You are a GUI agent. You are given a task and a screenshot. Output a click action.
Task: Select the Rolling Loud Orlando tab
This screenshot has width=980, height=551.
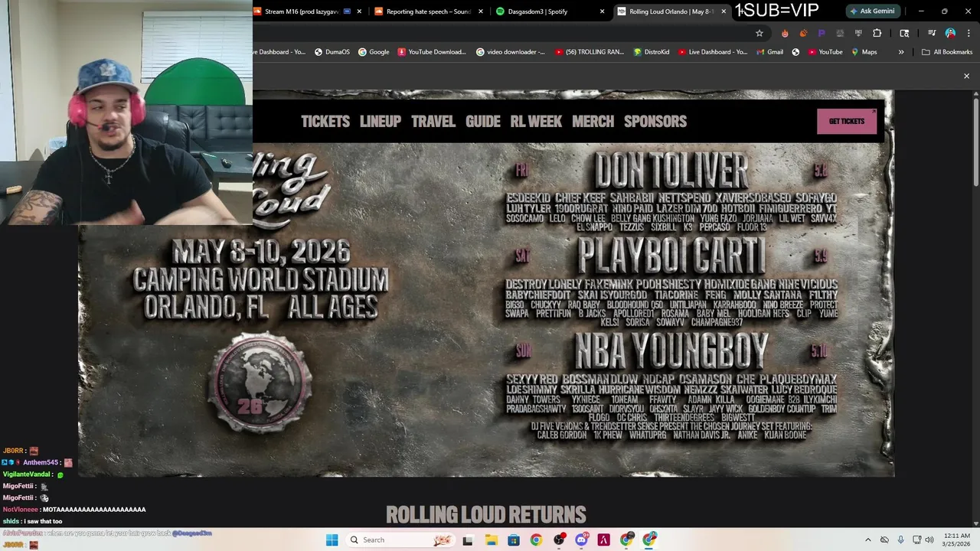pos(671,11)
